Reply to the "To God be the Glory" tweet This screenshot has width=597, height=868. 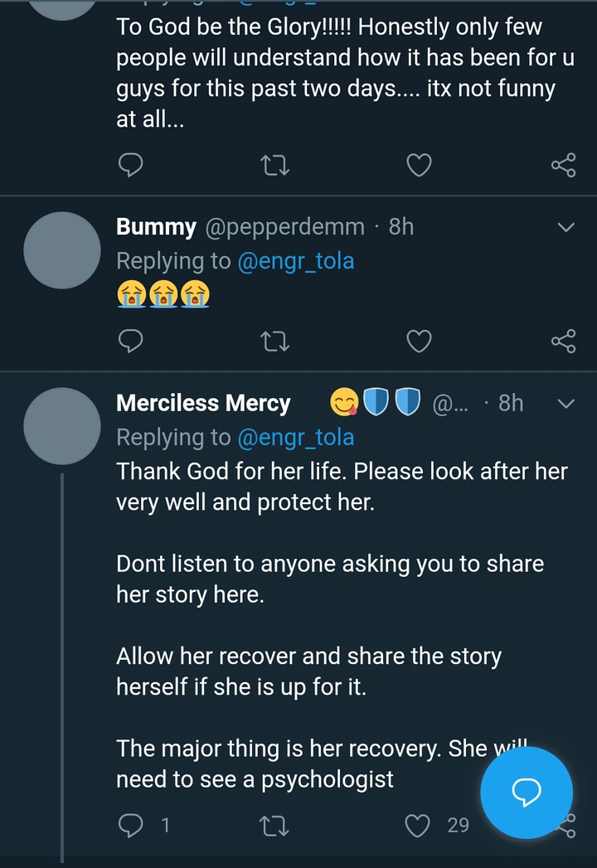tap(131, 166)
